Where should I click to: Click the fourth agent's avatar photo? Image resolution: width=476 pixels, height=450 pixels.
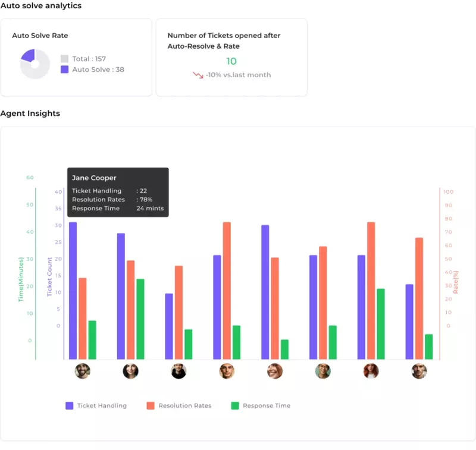226,371
